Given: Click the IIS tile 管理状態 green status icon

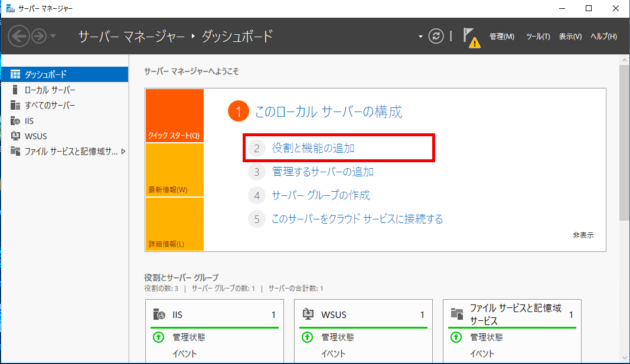Looking at the screenshot, I should pyautogui.click(x=159, y=337).
